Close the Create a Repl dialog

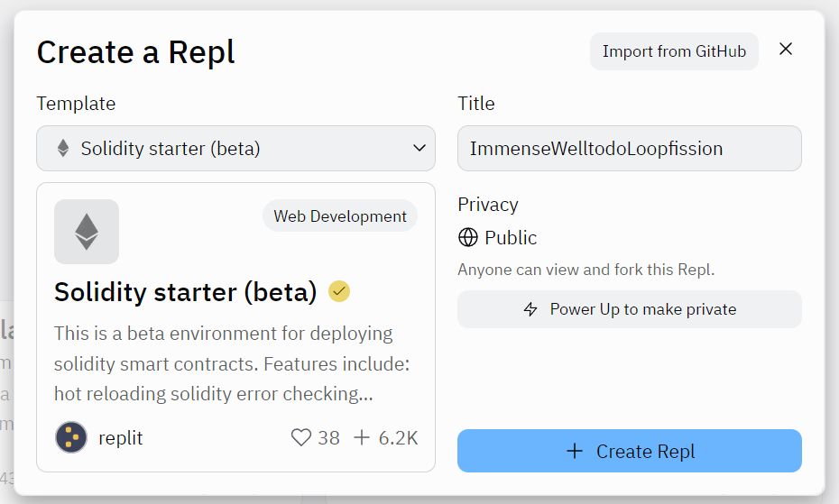[786, 50]
